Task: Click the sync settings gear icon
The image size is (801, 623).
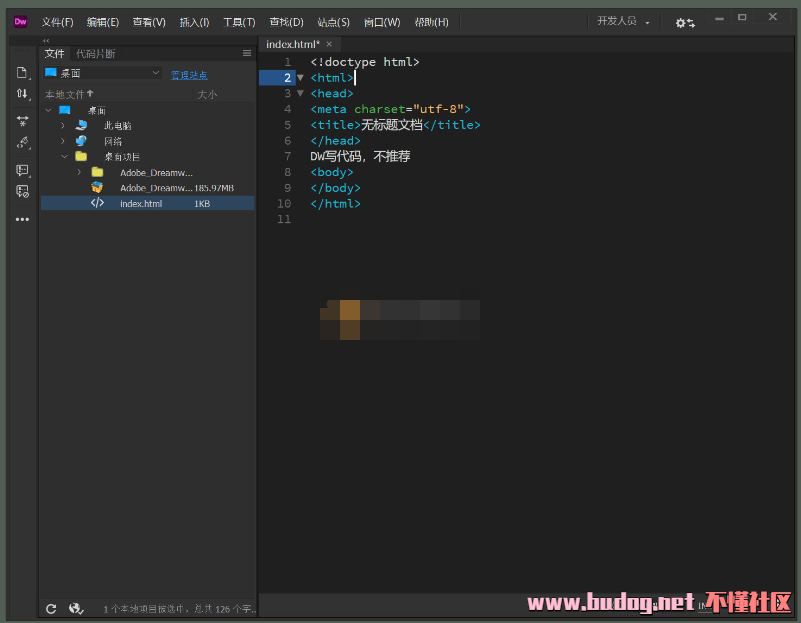Action: [684, 22]
